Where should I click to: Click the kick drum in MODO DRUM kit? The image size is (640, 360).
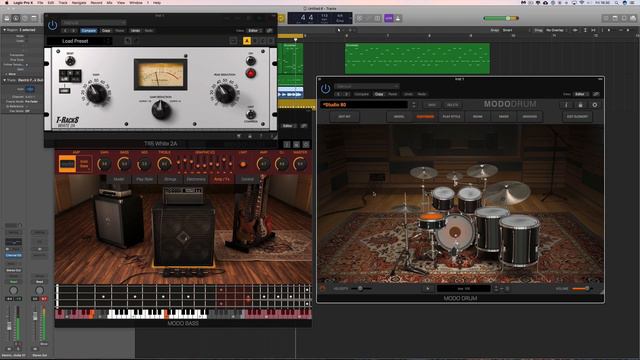[x=455, y=233]
